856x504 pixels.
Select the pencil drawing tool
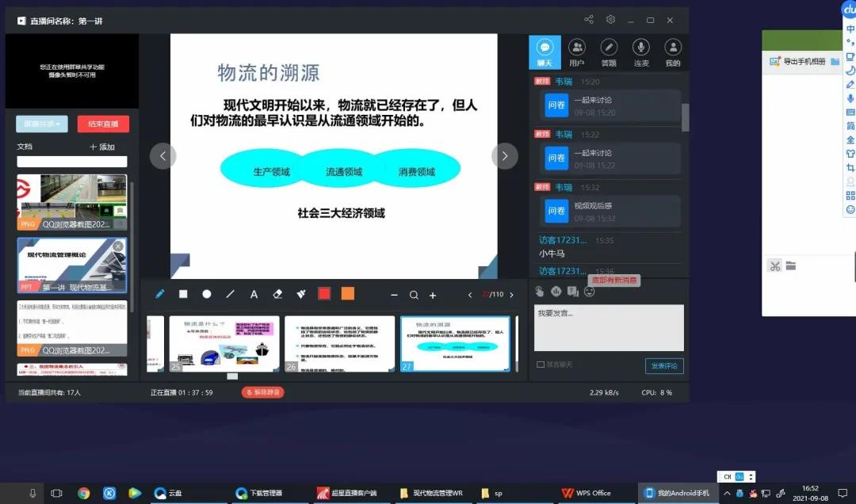160,294
